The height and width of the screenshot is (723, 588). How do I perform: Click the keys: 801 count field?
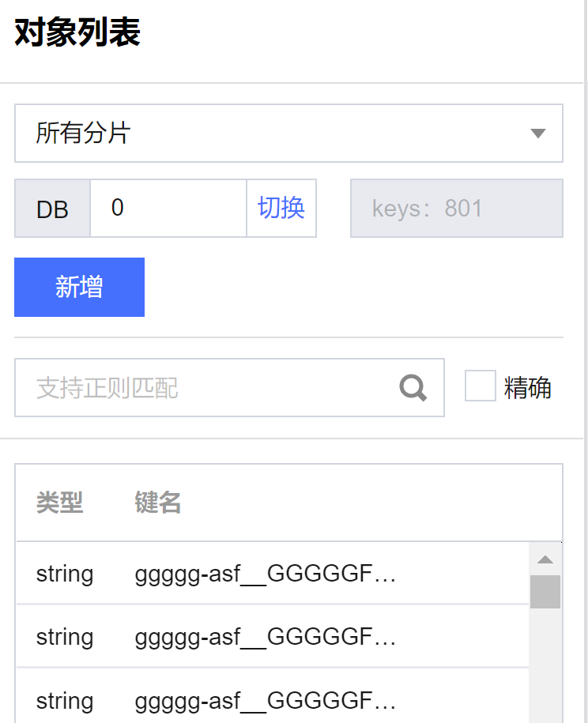457,208
